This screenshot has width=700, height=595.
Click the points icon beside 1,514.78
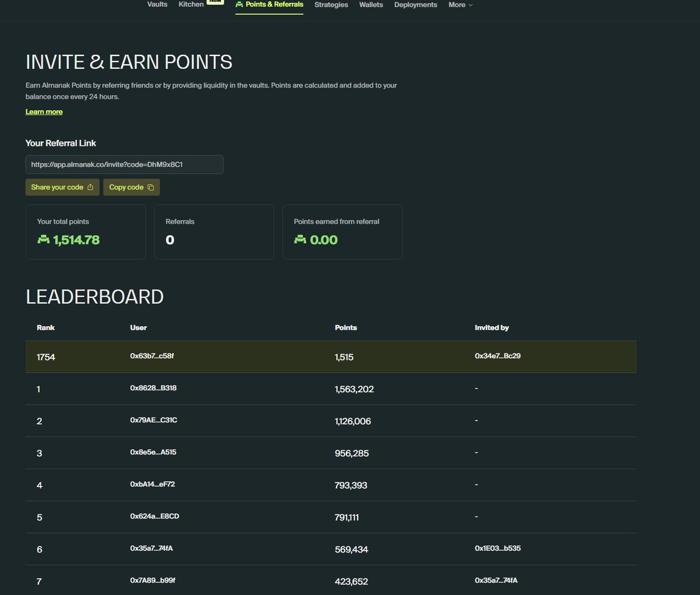pyautogui.click(x=43, y=240)
